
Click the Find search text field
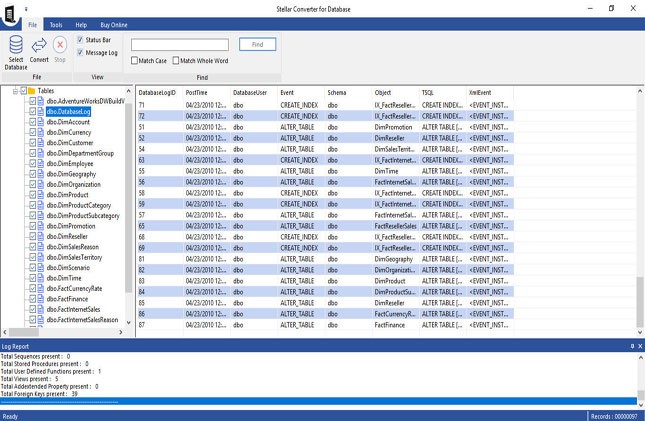pyautogui.click(x=180, y=45)
